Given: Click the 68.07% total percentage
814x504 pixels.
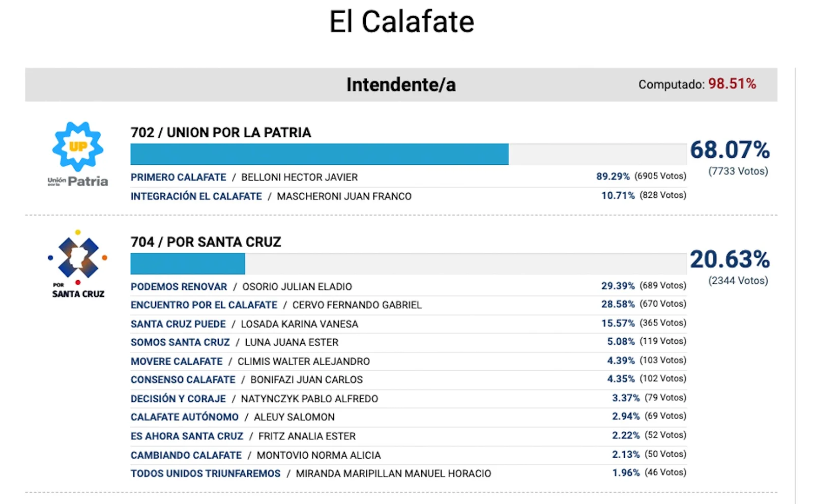Looking at the screenshot, I should (730, 150).
